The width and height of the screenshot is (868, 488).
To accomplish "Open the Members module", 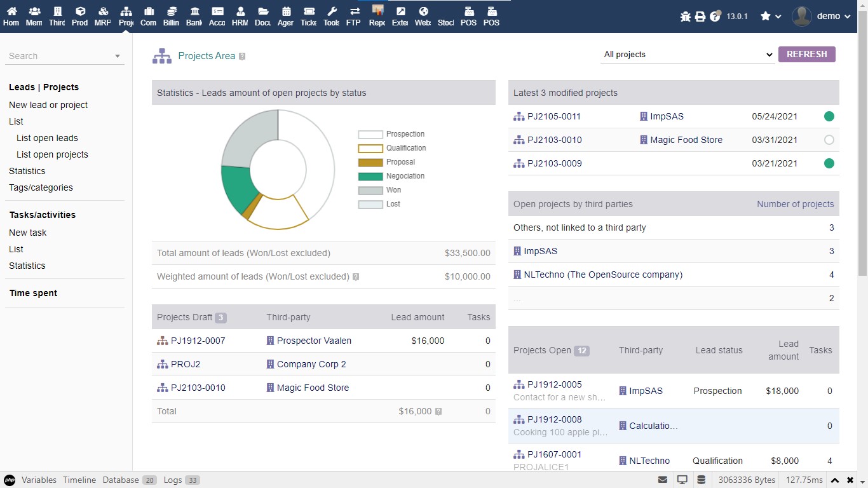I will click(x=34, y=16).
